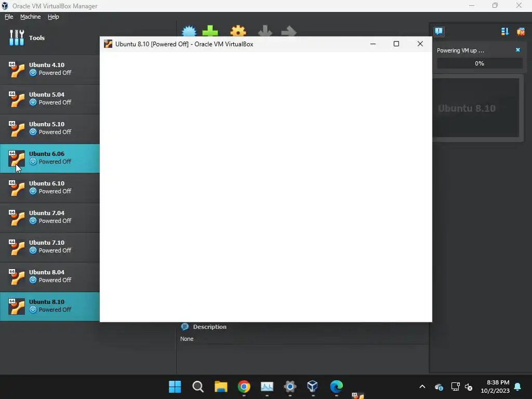Select the Ubuntu 5.10 virtual machine
This screenshot has height=399, width=532.
pyautogui.click(x=50, y=129)
